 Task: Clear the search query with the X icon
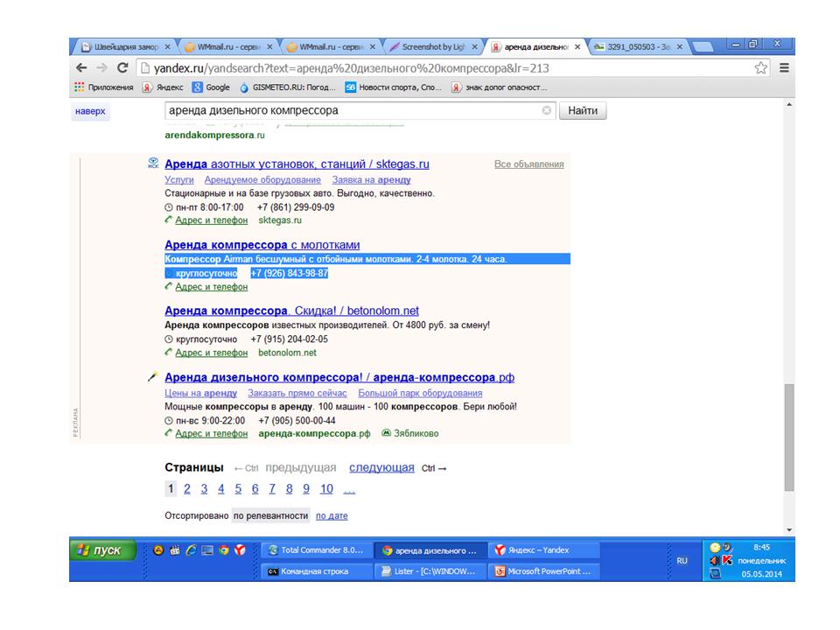pyautogui.click(x=546, y=110)
